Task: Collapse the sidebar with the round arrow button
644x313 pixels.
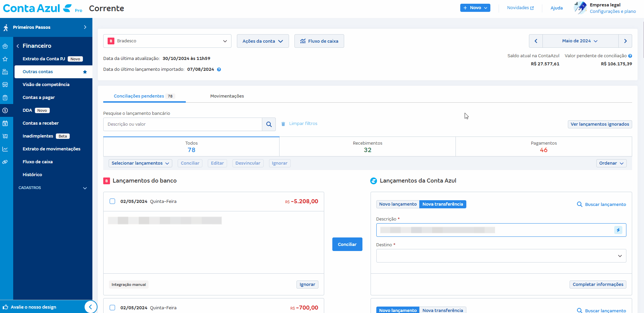Action: 90,307
